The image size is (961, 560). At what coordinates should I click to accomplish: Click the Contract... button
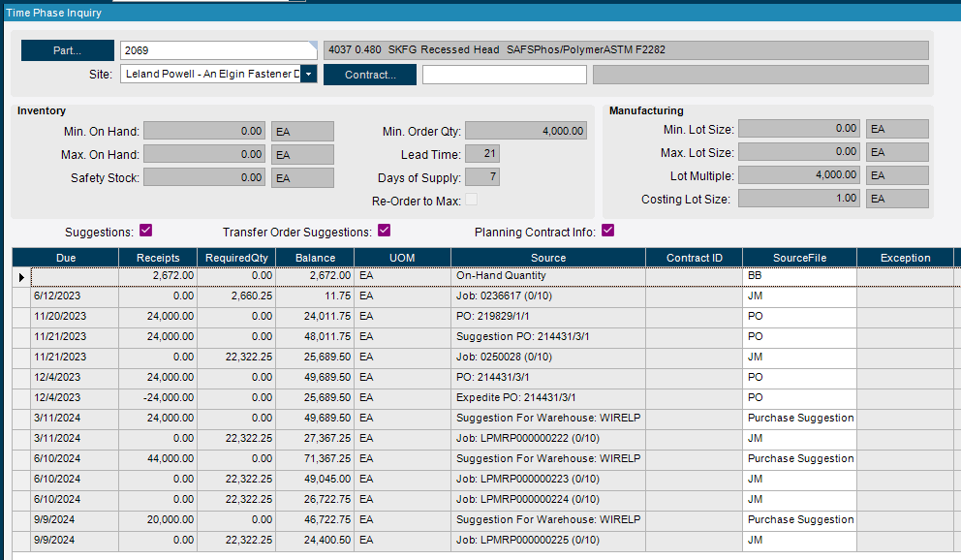pyautogui.click(x=369, y=75)
